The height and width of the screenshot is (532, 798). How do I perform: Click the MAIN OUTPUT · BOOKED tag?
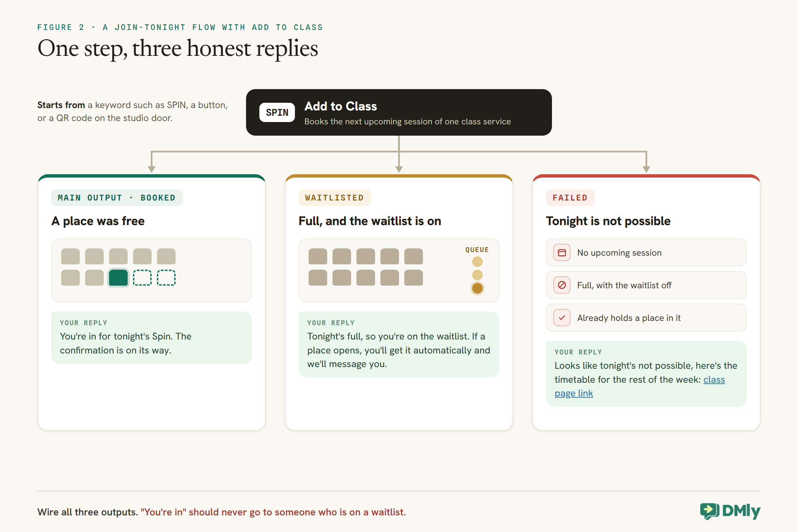point(117,198)
